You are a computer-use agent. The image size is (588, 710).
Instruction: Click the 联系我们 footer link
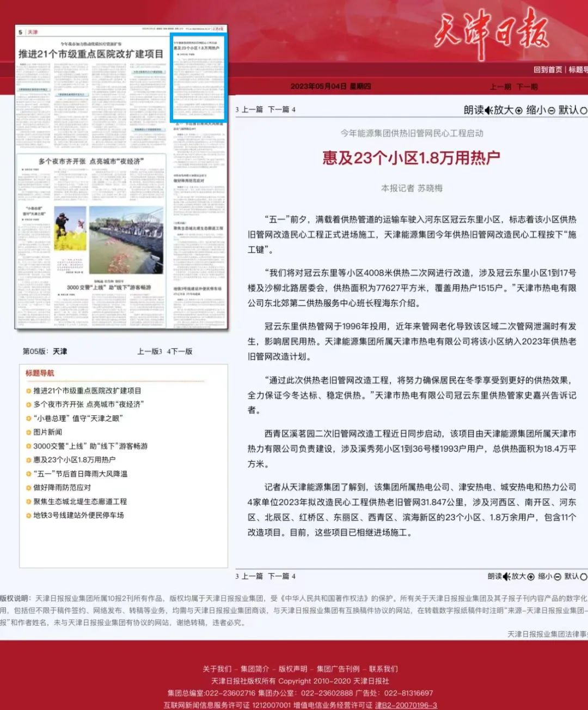point(383,669)
